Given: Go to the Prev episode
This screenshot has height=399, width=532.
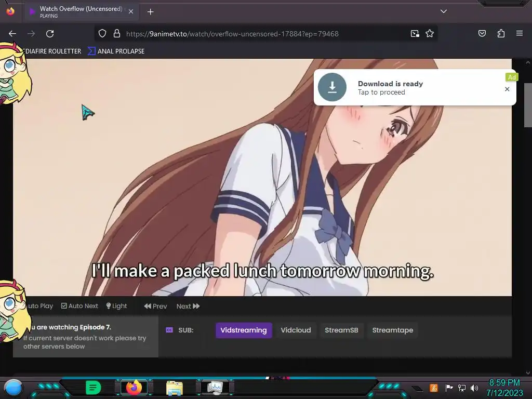Looking at the screenshot, I should (x=155, y=306).
